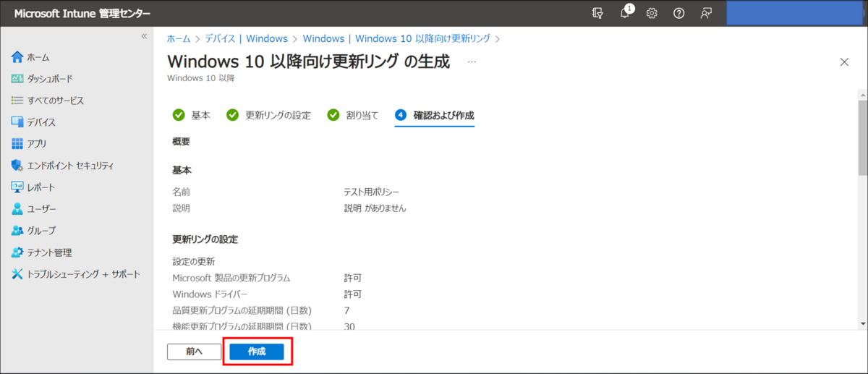Open the ellipsis more options beside title
868x374 pixels.
(x=472, y=62)
